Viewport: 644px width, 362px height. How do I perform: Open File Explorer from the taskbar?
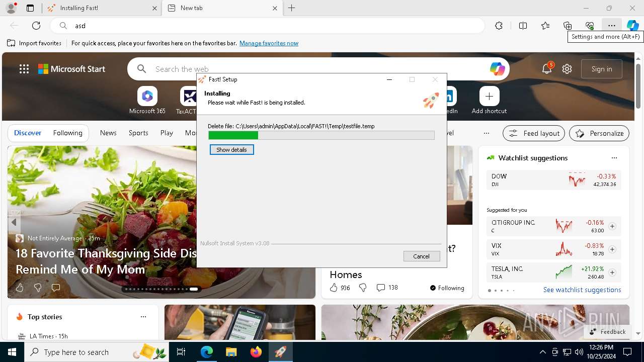click(x=231, y=352)
